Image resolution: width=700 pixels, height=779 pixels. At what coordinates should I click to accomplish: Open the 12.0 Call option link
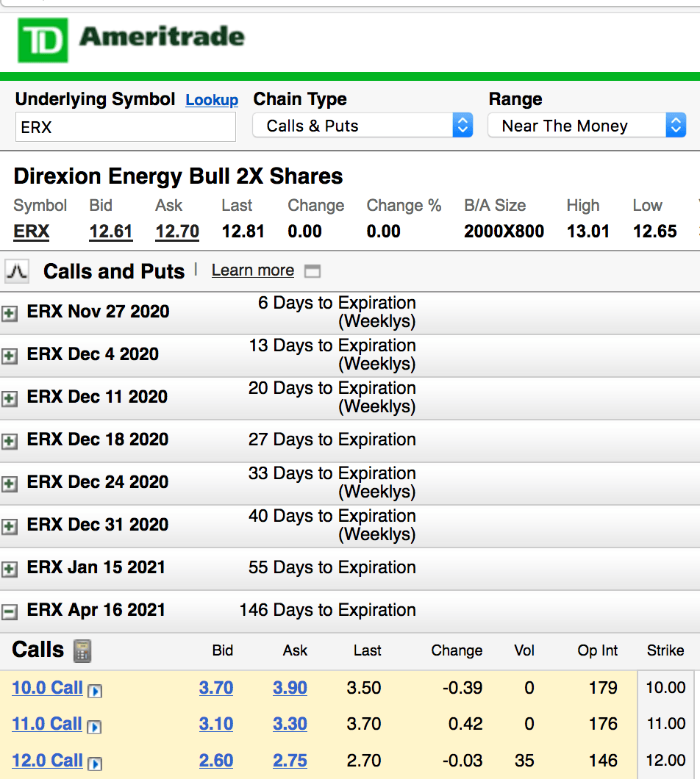click(47, 761)
